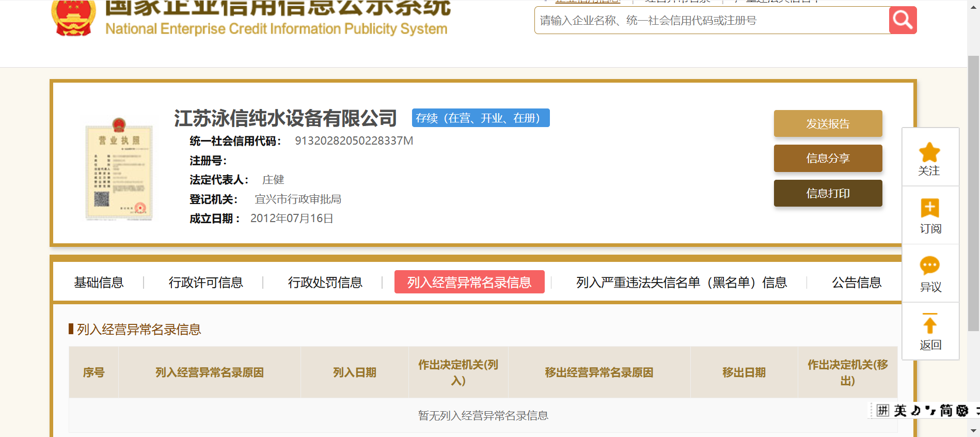Click the 移出经营异常名录原因 column header

(x=599, y=372)
